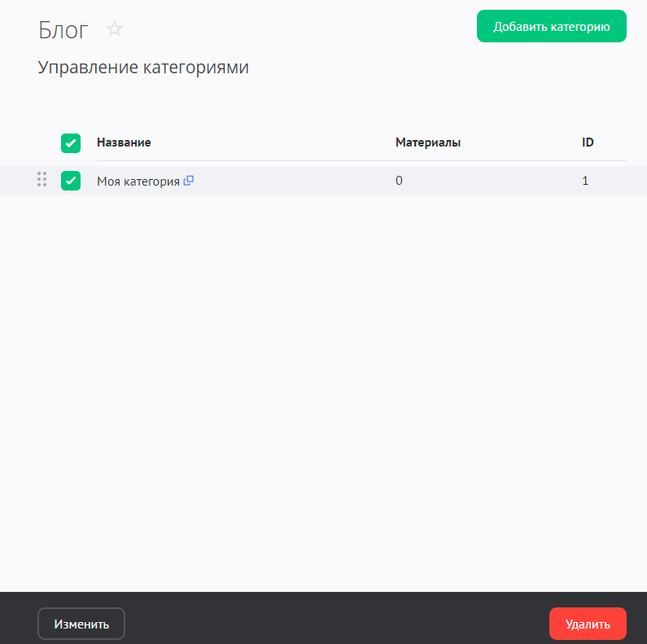Click the ID column header
647x644 pixels.
(x=588, y=142)
